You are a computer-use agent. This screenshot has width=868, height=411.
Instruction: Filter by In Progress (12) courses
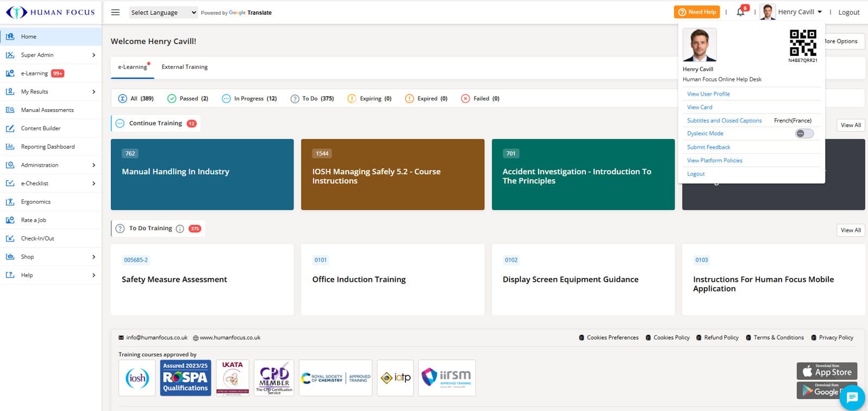249,98
